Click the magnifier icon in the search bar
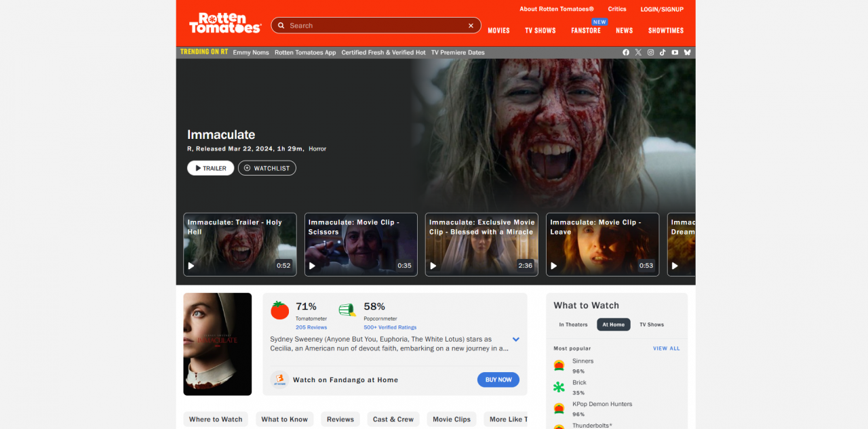Image resolution: width=868 pixels, height=429 pixels. pos(281,25)
